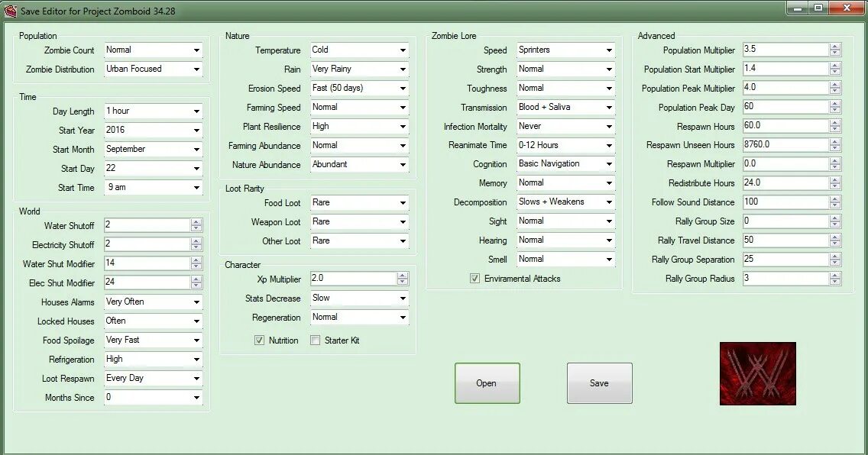Expand the Farming Speed dropdown
868x455 pixels.
coord(359,107)
